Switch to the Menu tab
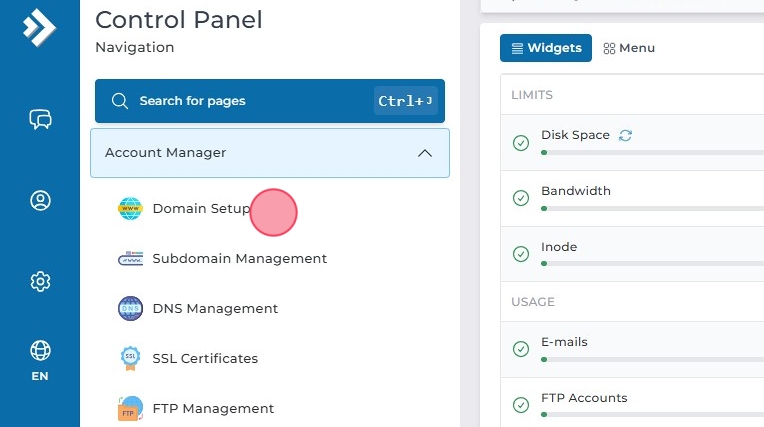764x427 pixels. (629, 48)
